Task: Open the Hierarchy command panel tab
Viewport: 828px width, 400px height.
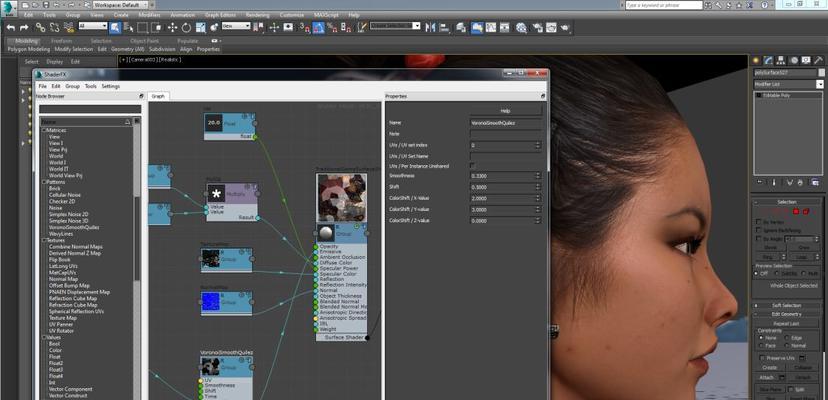Action: 781,60
